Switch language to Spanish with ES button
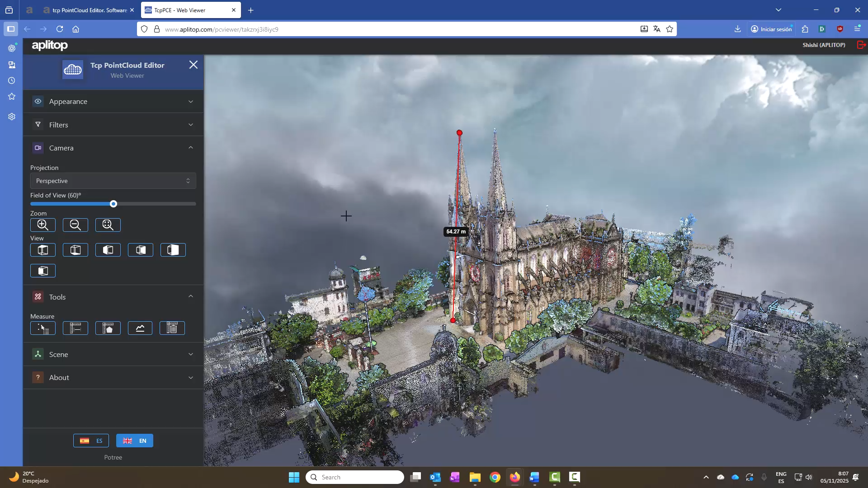This screenshot has width=868, height=488. [91, 441]
